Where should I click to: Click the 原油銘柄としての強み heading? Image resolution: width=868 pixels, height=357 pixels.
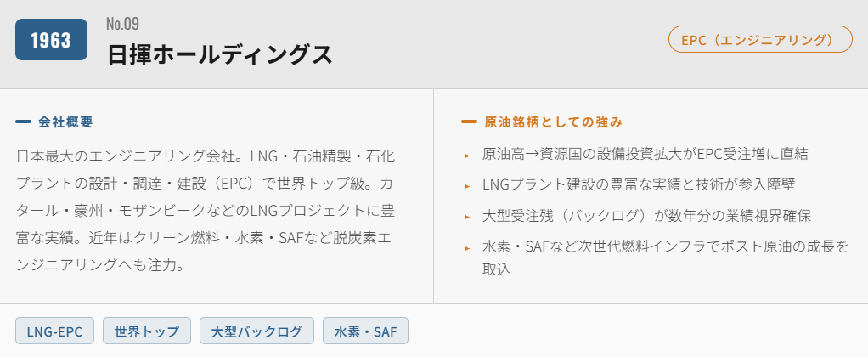[554, 122]
